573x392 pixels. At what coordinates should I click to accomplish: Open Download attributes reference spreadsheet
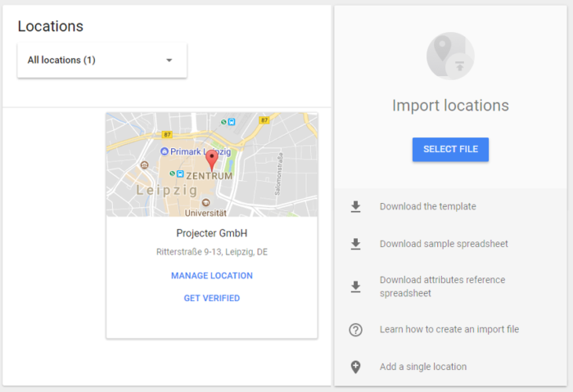(443, 286)
